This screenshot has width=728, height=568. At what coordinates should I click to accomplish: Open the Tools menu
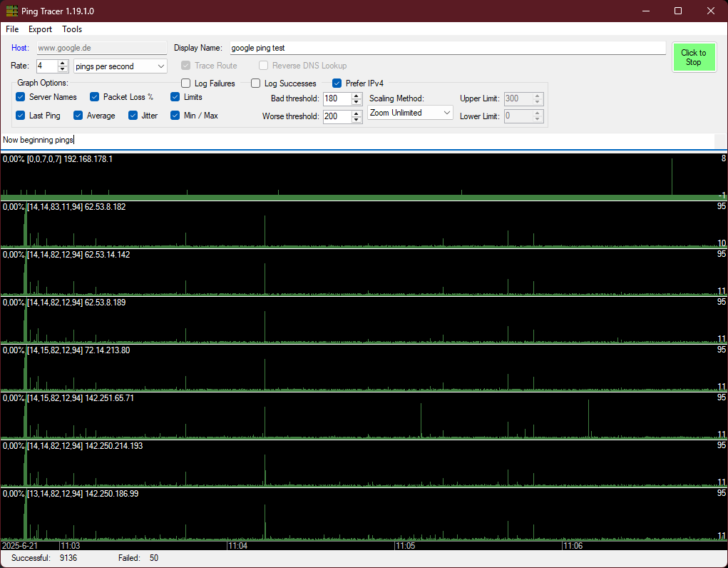(72, 29)
